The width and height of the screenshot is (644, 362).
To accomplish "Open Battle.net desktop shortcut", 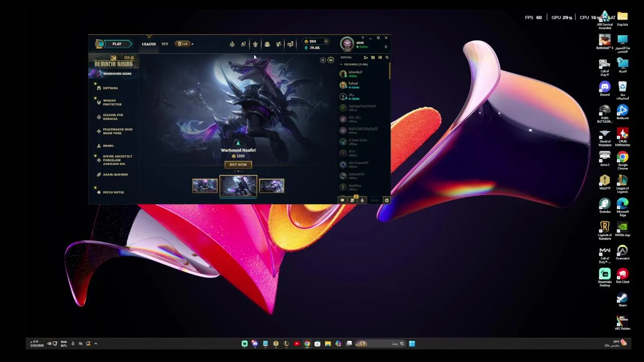I will [622, 112].
